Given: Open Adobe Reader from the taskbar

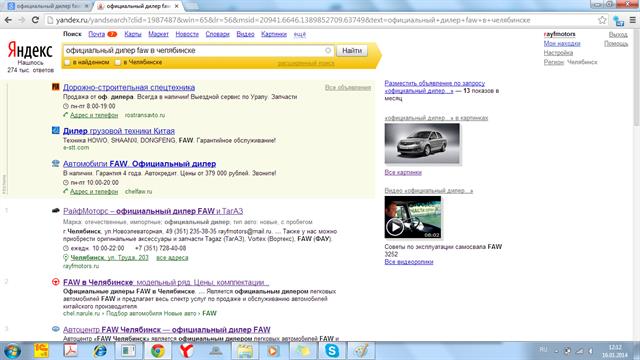Looking at the screenshot, I should pos(70,351).
